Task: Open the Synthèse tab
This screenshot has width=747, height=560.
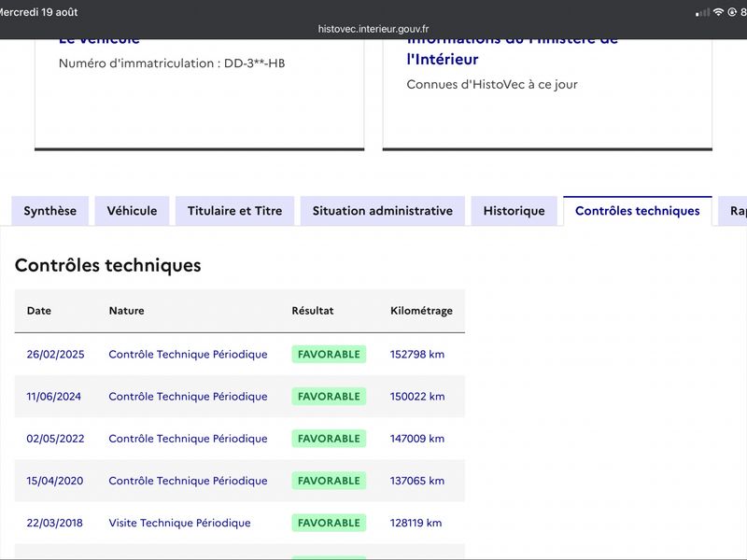Action: [x=50, y=211]
